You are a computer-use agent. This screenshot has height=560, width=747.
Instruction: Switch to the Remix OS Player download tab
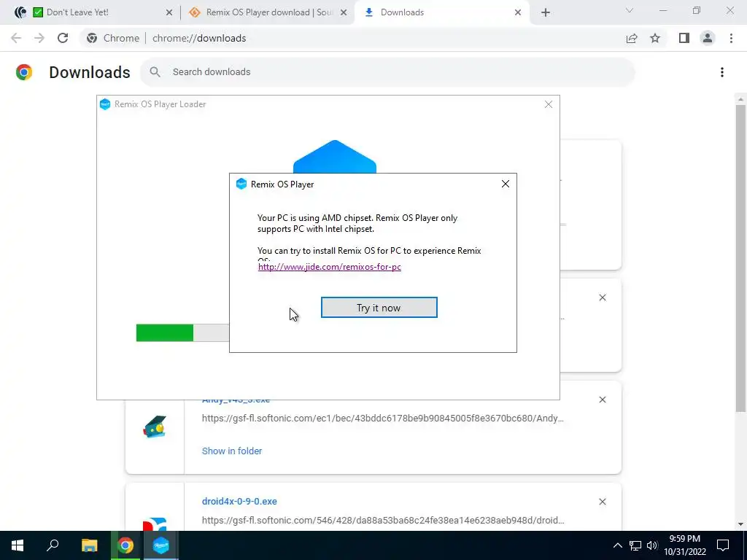pyautogui.click(x=269, y=12)
